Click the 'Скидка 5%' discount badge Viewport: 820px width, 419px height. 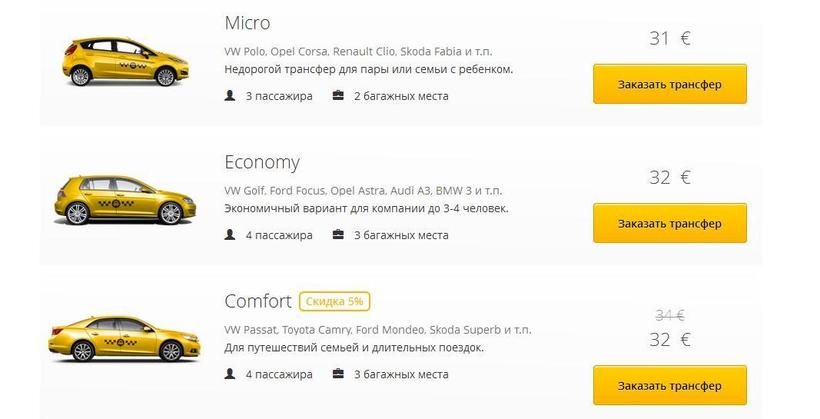335,301
